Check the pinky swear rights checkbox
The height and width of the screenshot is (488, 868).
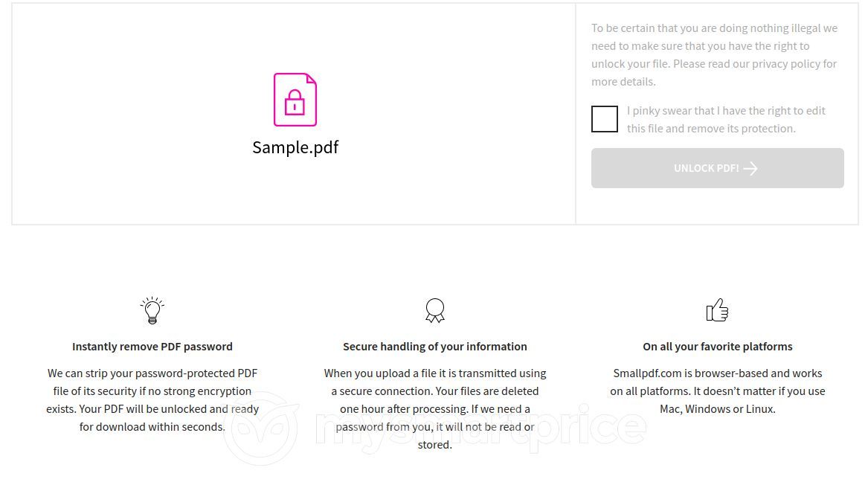(605, 119)
